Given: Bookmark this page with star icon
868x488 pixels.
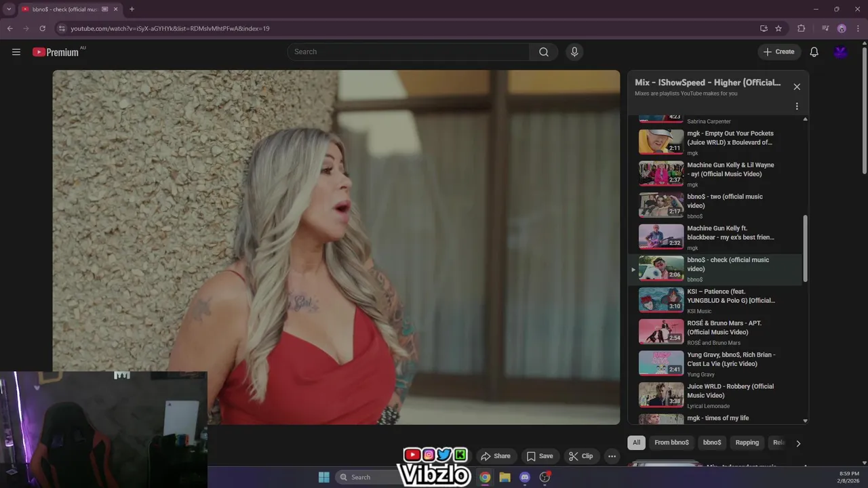Looking at the screenshot, I should click(778, 28).
